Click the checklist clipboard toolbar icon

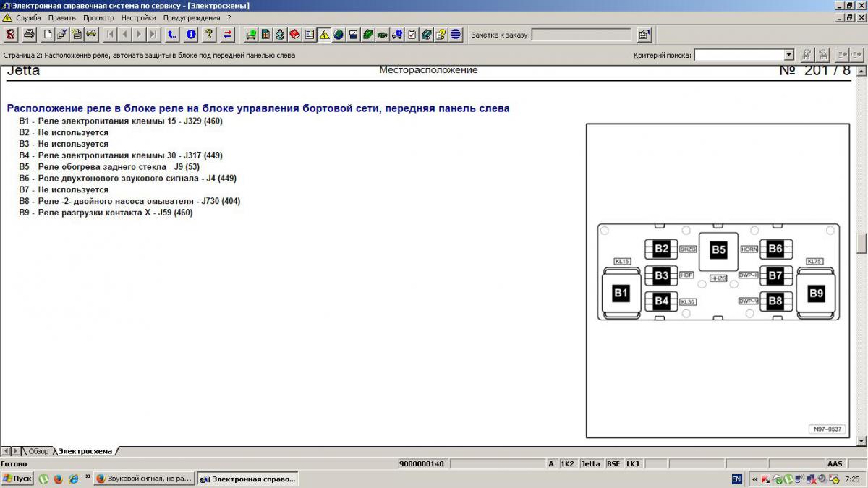(412, 34)
